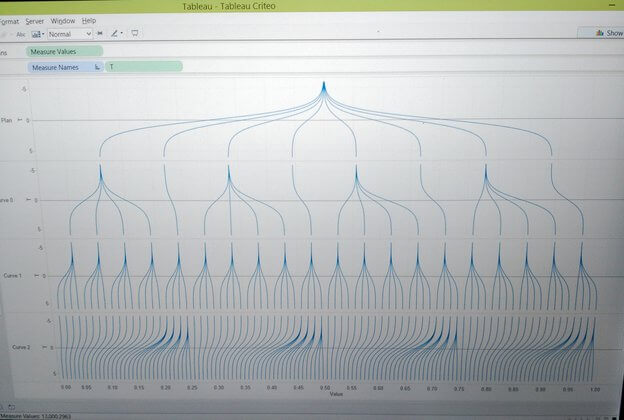Image resolution: width=624 pixels, height=420 pixels.
Task: Expand the highlight pen dropdown arrow
Action: tap(121, 33)
